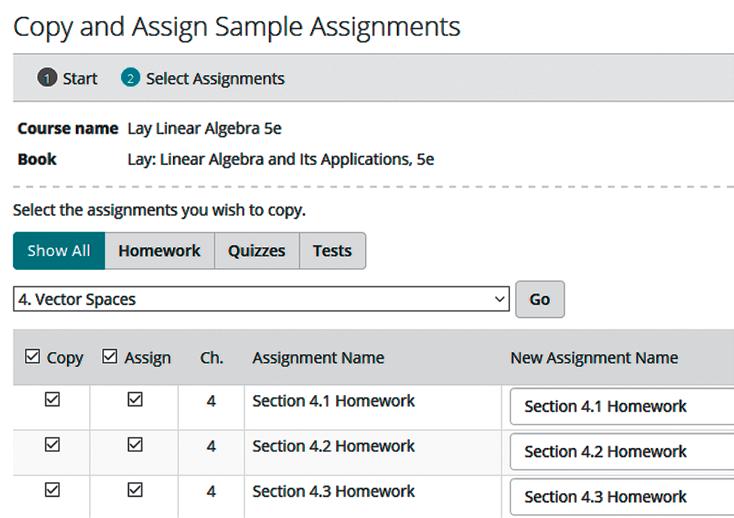This screenshot has height=518, width=734.
Task: Uncheck Copy for Section 4.2 Homework
Action: (x=52, y=445)
